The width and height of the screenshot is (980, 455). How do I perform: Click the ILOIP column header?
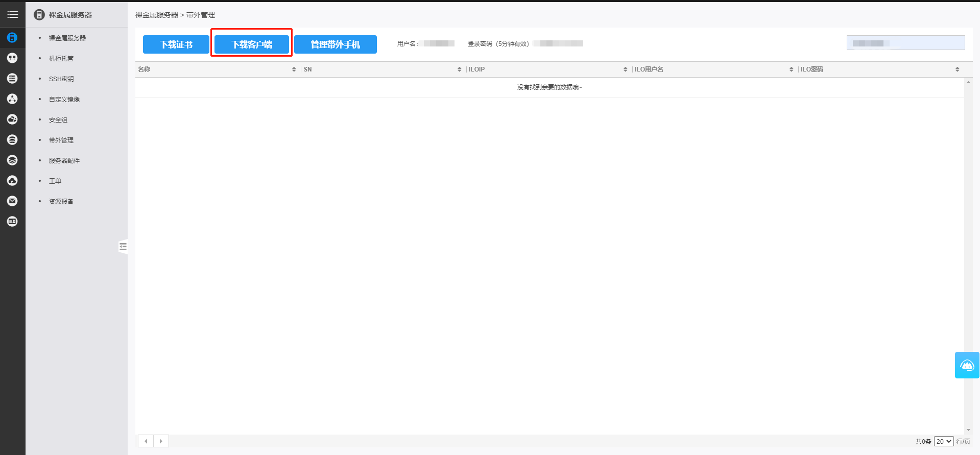pos(477,69)
